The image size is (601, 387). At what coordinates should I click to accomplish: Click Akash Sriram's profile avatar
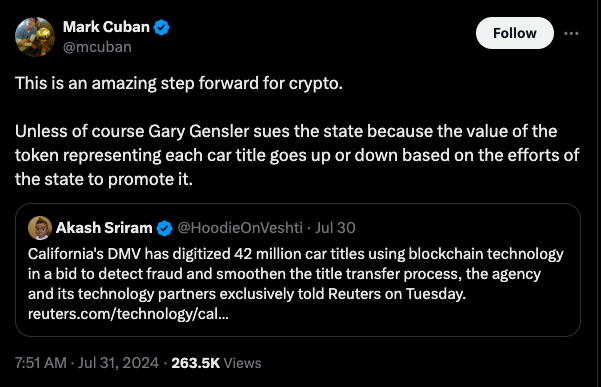[x=40, y=228]
